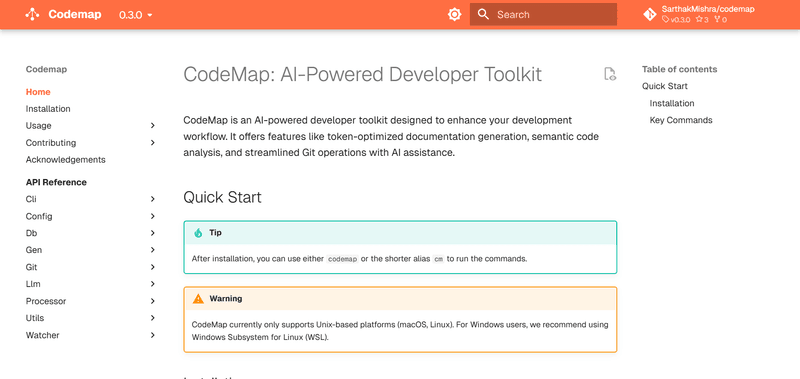Viewport: 800px width, 379px height.
Task: Click the Table of contents heading
Action: [x=680, y=69]
